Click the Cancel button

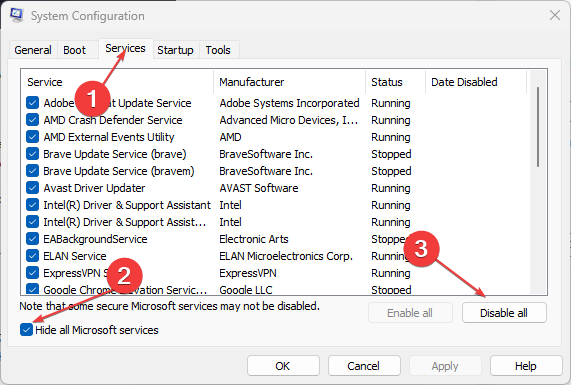(364, 366)
